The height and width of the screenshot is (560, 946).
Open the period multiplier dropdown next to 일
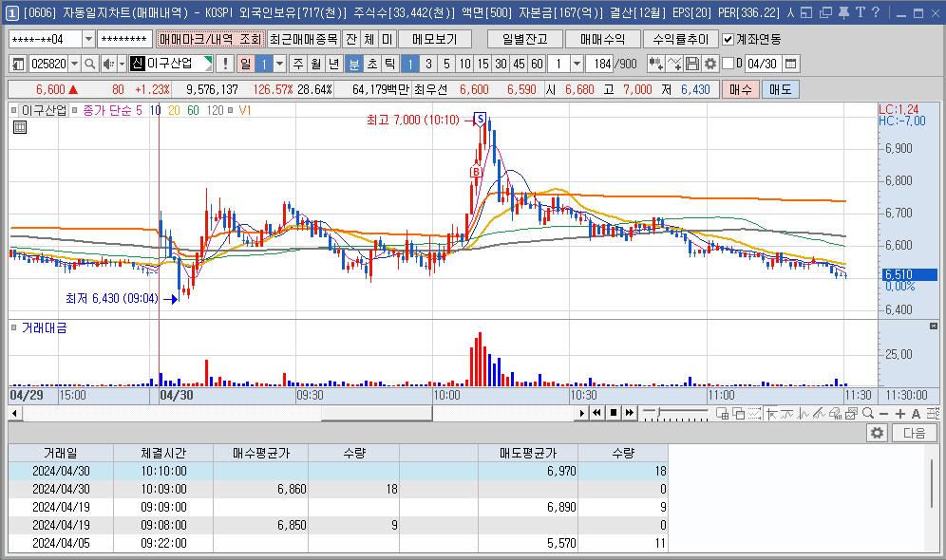(279, 64)
